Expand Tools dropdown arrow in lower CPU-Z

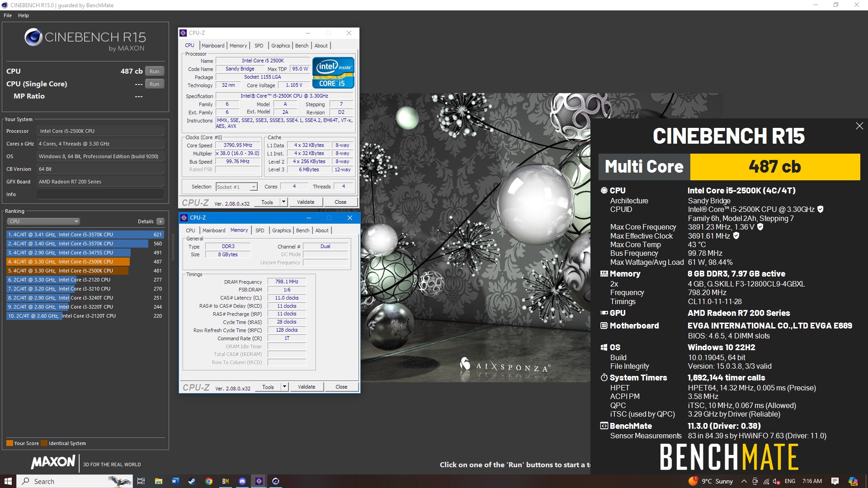(x=285, y=387)
